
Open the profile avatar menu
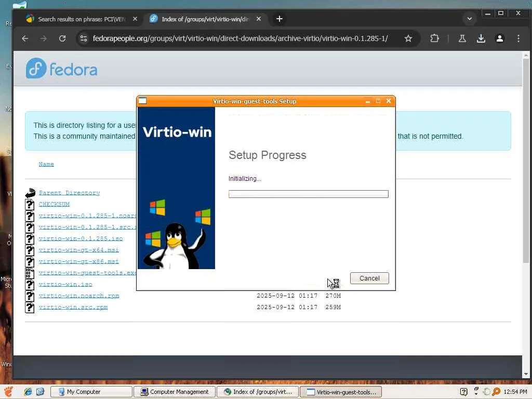[x=499, y=38]
